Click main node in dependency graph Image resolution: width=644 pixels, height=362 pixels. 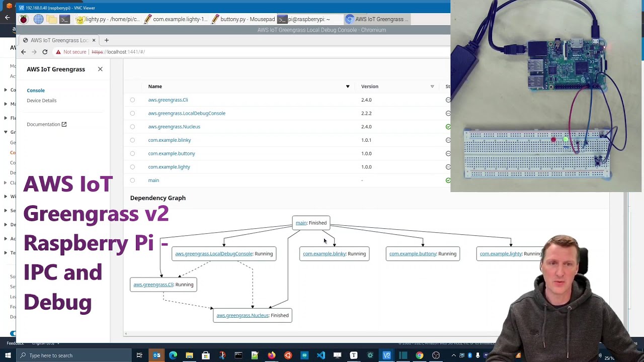point(311,223)
